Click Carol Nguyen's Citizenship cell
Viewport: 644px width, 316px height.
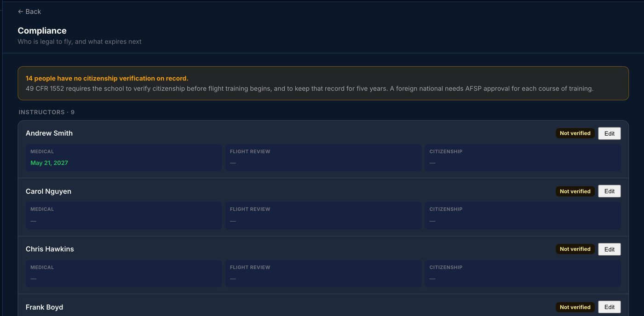(x=523, y=216)
